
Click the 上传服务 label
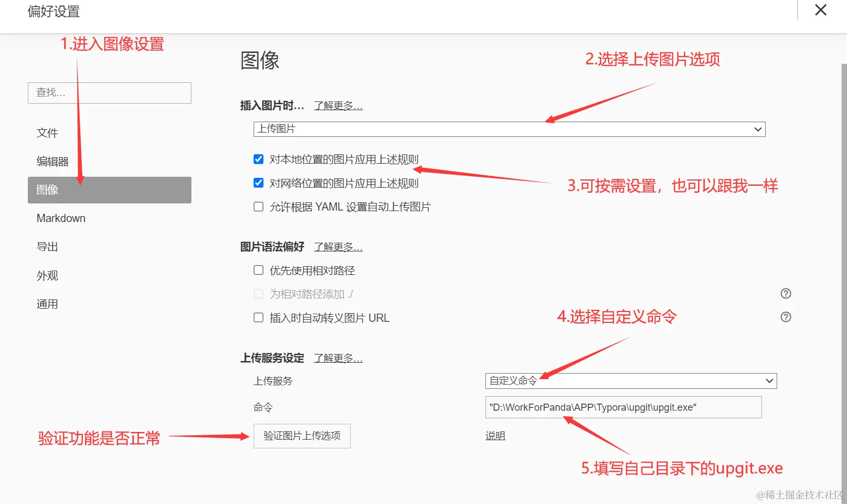pos(273,381)
